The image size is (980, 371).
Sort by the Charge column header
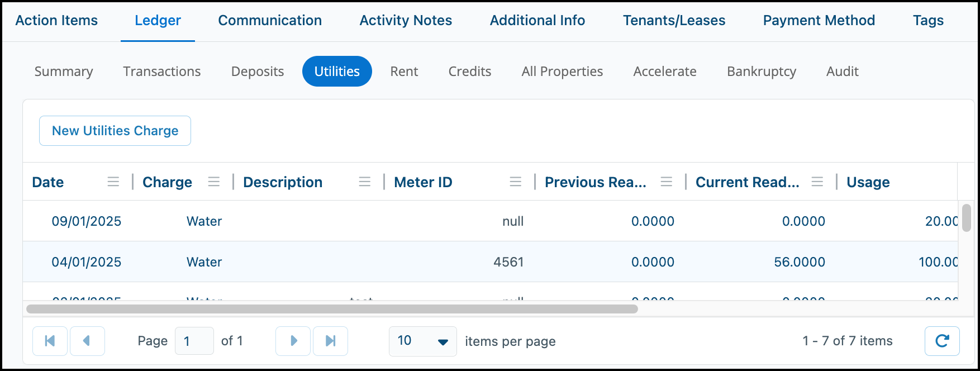coord(167,182)
